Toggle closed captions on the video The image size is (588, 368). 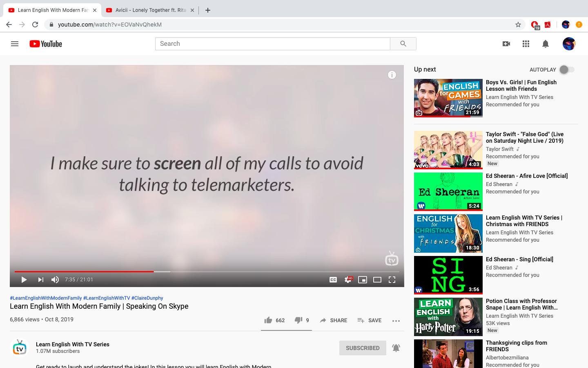(x=333, y=280)
